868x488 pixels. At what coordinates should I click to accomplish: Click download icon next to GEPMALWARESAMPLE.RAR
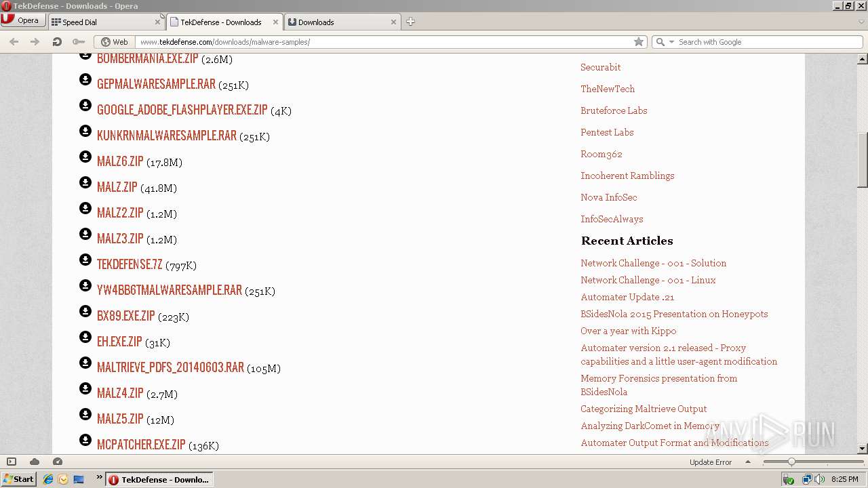coord(85,79)
